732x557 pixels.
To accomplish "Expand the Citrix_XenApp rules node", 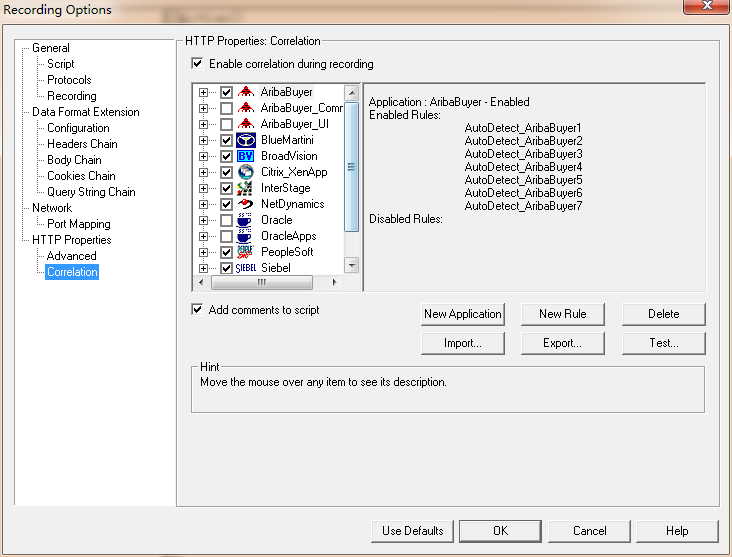I will (x=203, y=172).
